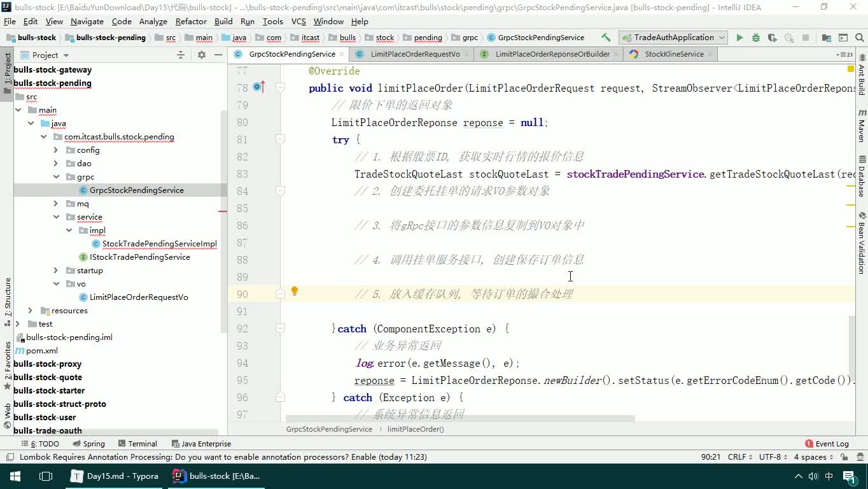Open the Web tool window on left edge
868x489 pixels.
pyautogui.click(x=7, y=416)
